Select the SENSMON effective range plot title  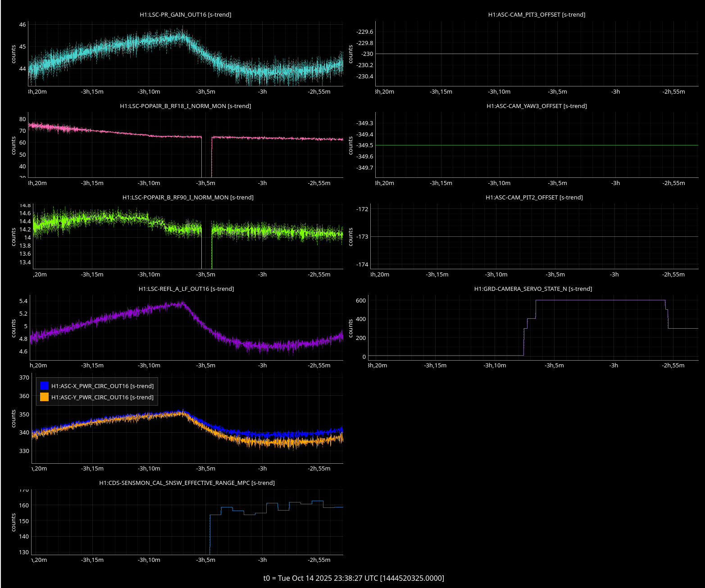(186, 483)
